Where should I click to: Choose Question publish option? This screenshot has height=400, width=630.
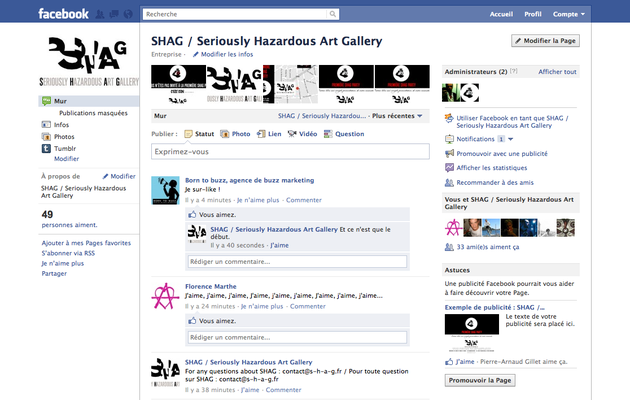[344, 134]
